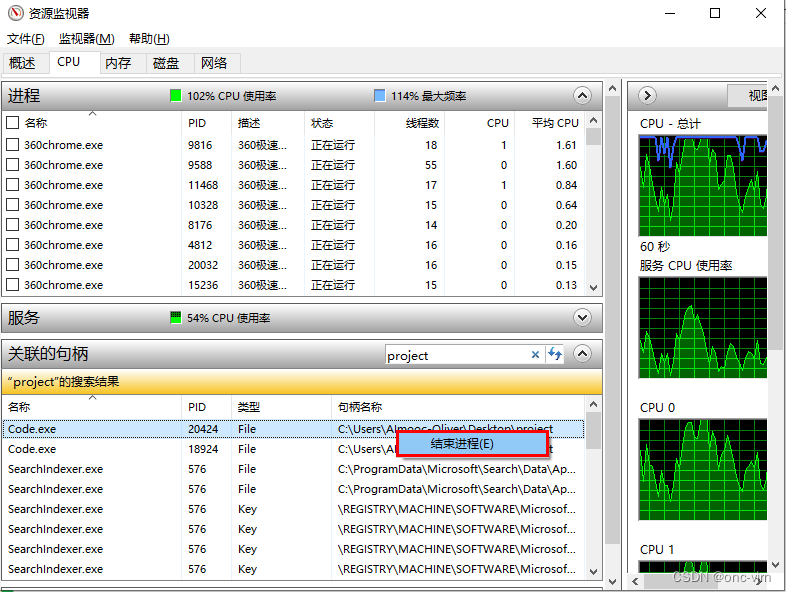
Task: Check the 360chrome.exe box with PID 9816
Action: pos(13,145)
